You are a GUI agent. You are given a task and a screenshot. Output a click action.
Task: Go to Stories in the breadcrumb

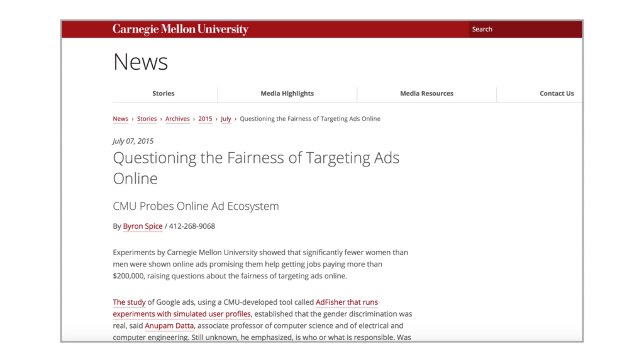[147, 119]
